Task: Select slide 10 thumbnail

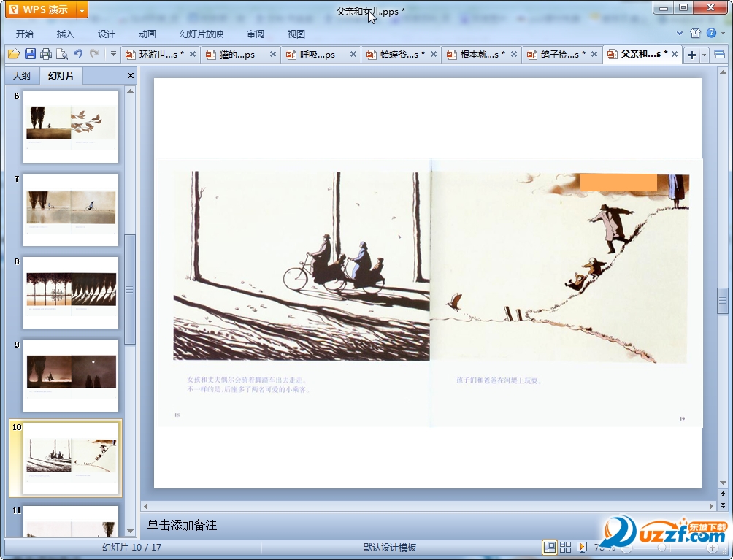Action: 71,459
